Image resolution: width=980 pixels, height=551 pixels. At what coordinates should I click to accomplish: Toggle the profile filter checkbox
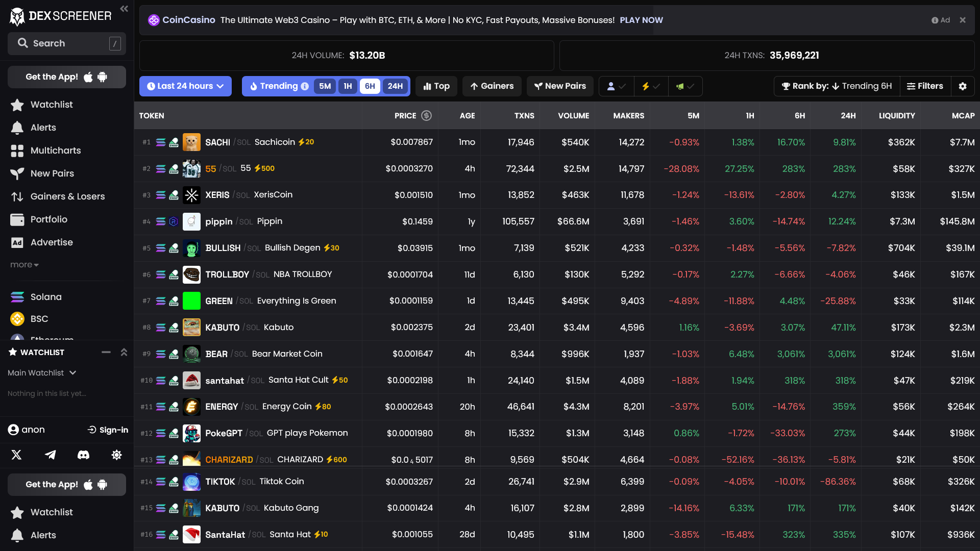point(616,86)
